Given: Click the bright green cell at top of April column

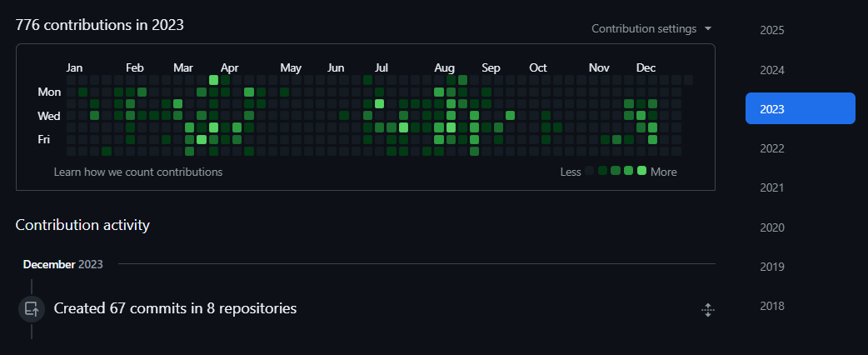Looking at the screenshot, I should 214,80.
